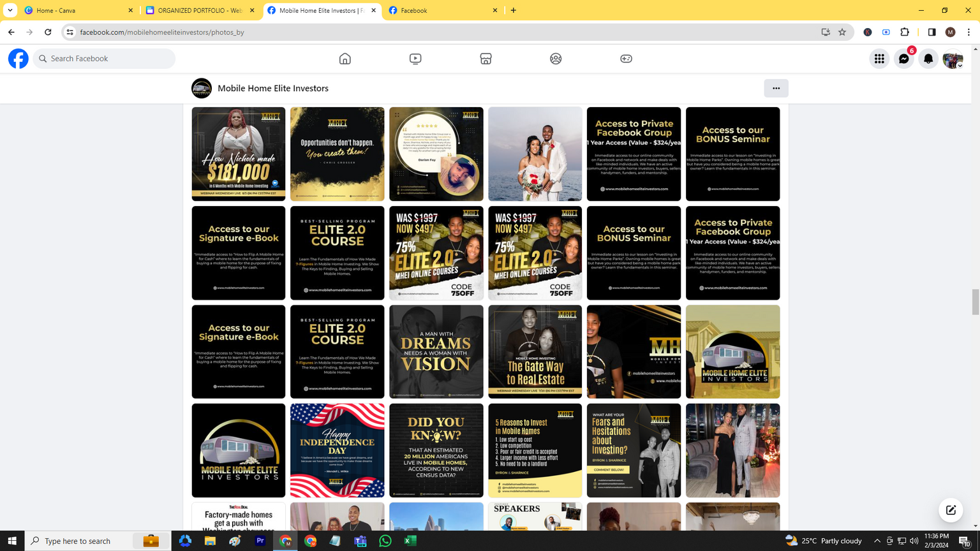Open '5 Reasons to Invest in Mobile Homes' photo
The image size is (980, 551).
click(x=535, y=450)
